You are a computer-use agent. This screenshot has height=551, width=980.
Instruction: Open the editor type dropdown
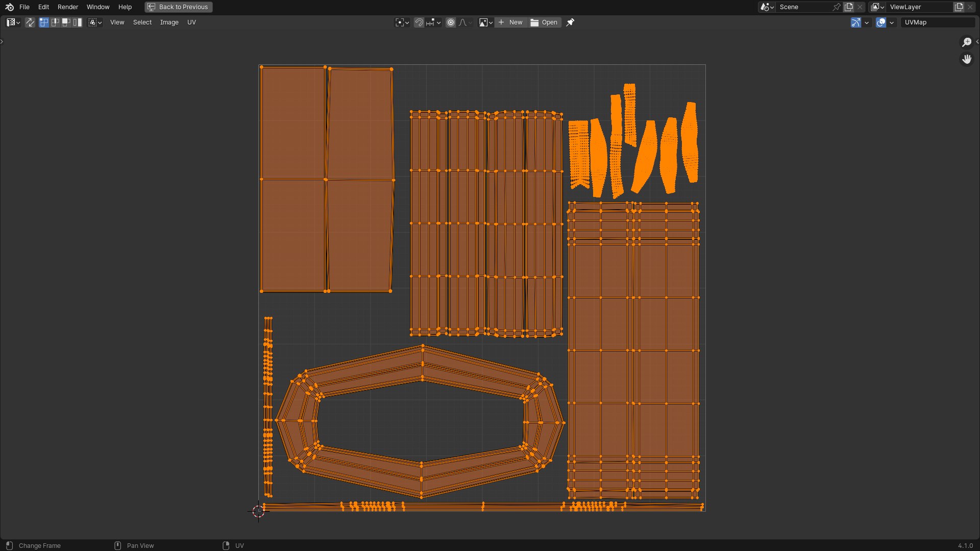[13, 22]
